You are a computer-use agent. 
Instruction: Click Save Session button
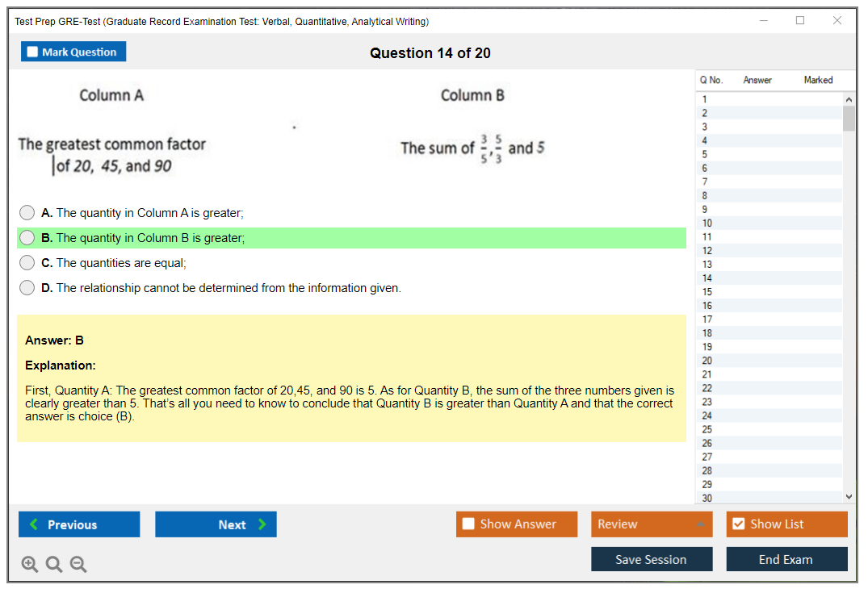coord(652,559)
